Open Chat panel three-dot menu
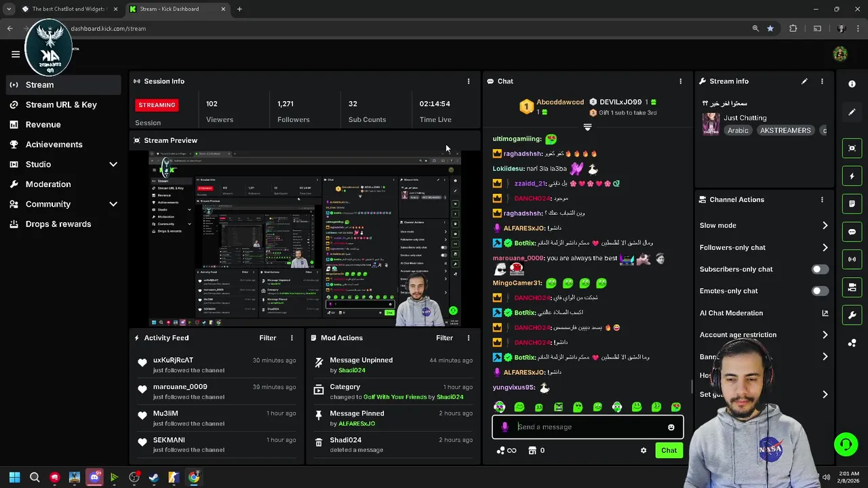The image size is (868, 488). click(680, 81)
